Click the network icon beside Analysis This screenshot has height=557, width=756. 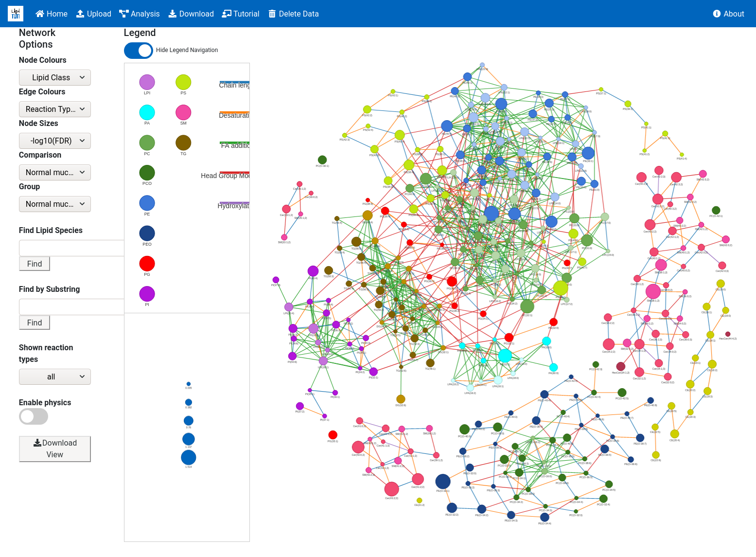124,14
